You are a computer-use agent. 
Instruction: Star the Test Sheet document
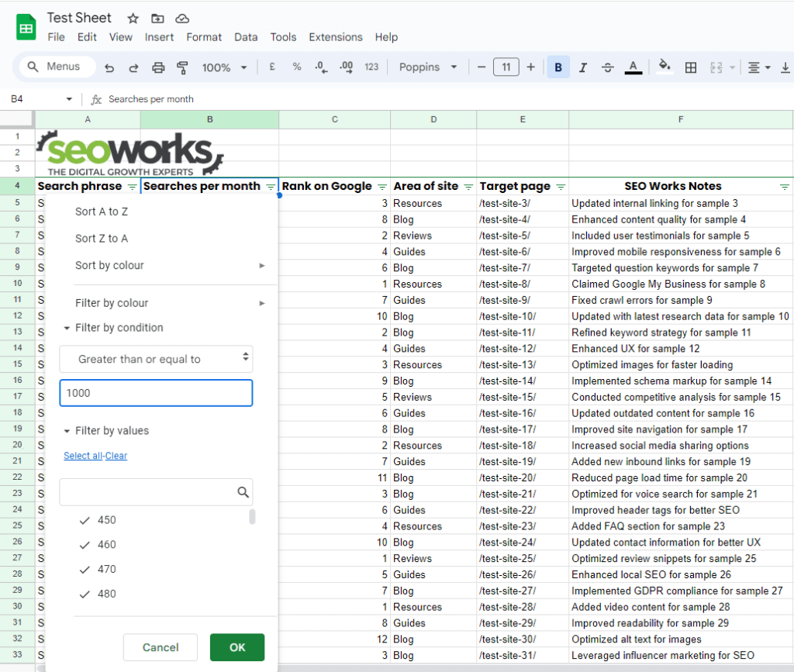tap(133, 19)
